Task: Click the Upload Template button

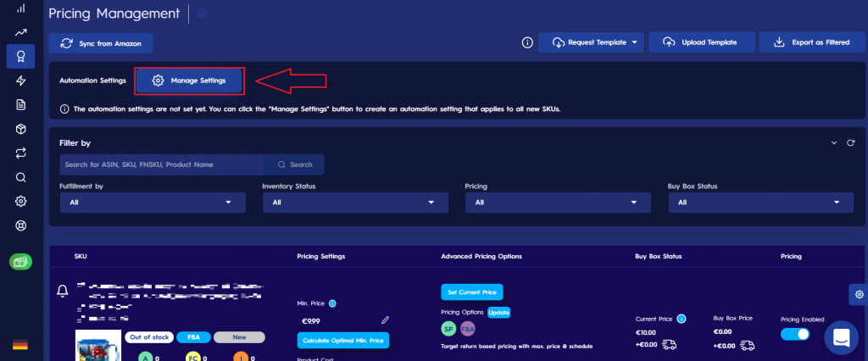Action: pos(702,42)
